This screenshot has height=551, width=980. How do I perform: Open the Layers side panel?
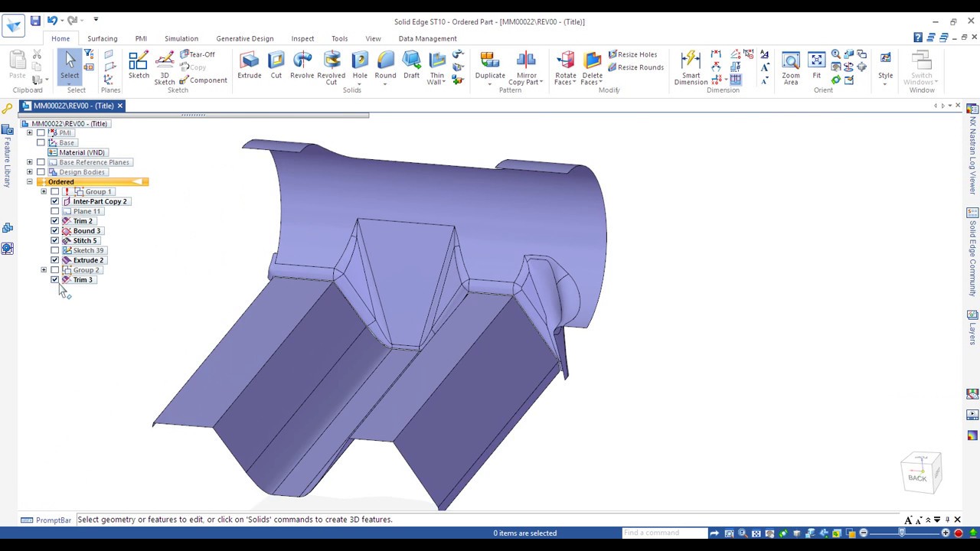point(972,328)
